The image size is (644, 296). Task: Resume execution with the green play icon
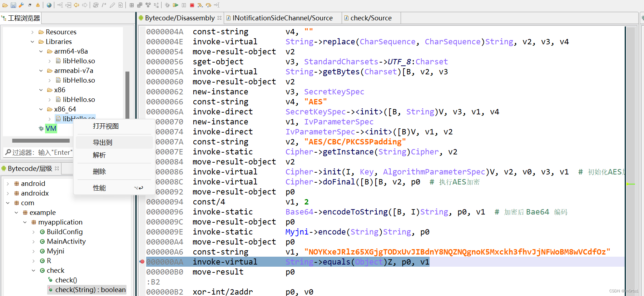pos(175,5)
